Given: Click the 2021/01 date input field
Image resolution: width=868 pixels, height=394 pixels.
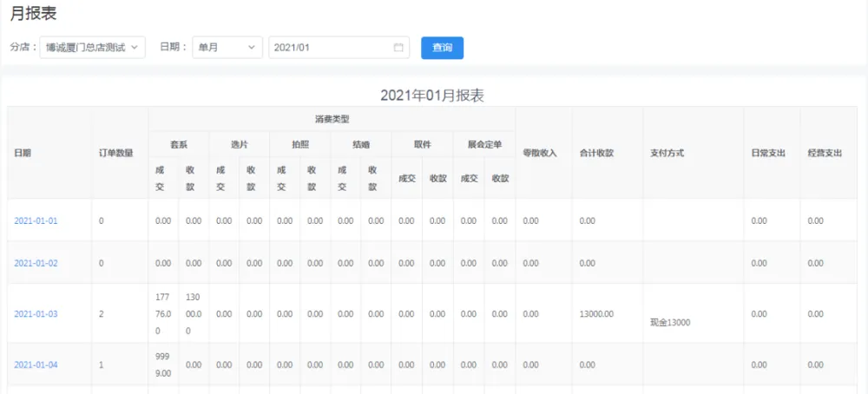Looking at the screenshot, I should [330, 48].
